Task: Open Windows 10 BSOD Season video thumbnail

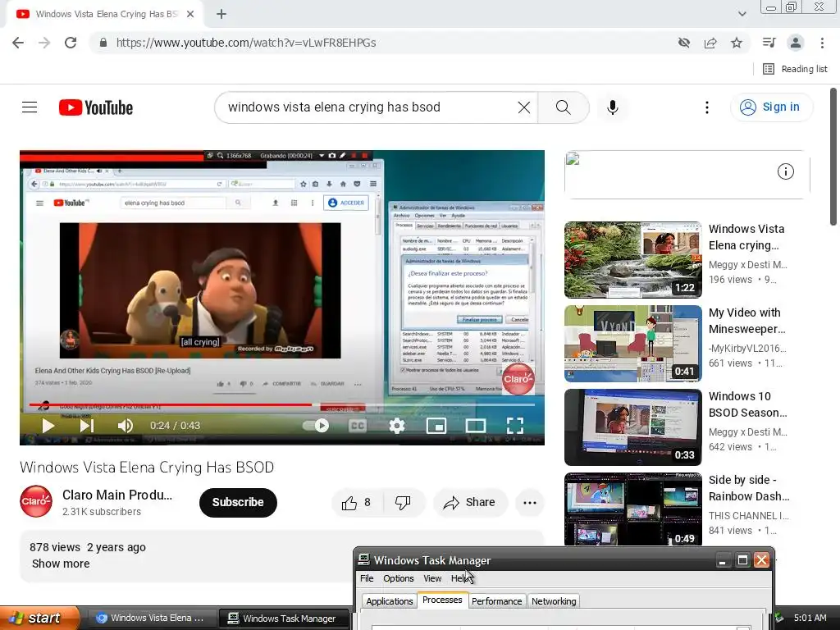Action: coord(632,427)
